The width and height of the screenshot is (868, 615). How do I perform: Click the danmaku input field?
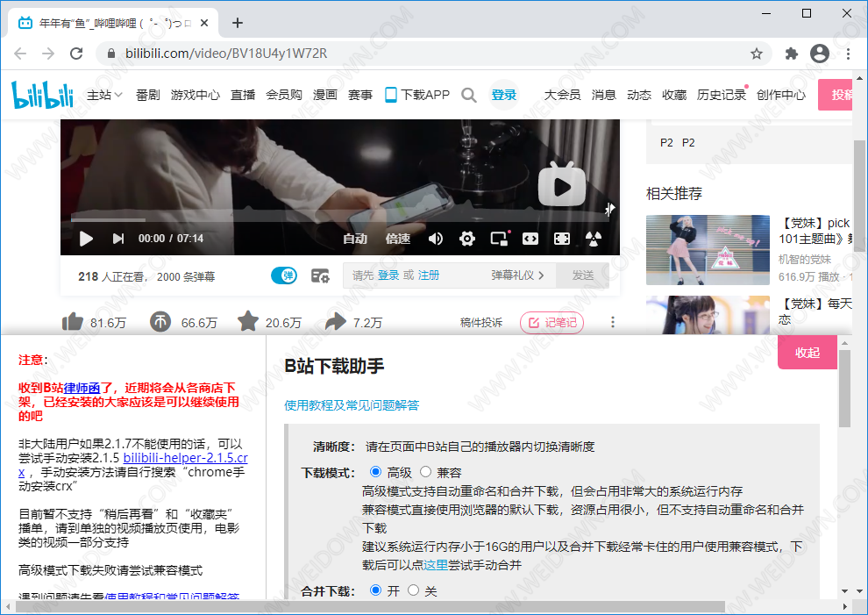[x=449, y=275]
